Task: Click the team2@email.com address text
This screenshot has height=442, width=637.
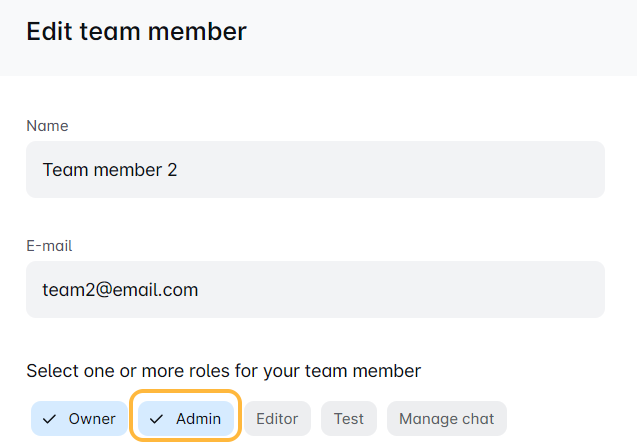Action: (120, 290)
